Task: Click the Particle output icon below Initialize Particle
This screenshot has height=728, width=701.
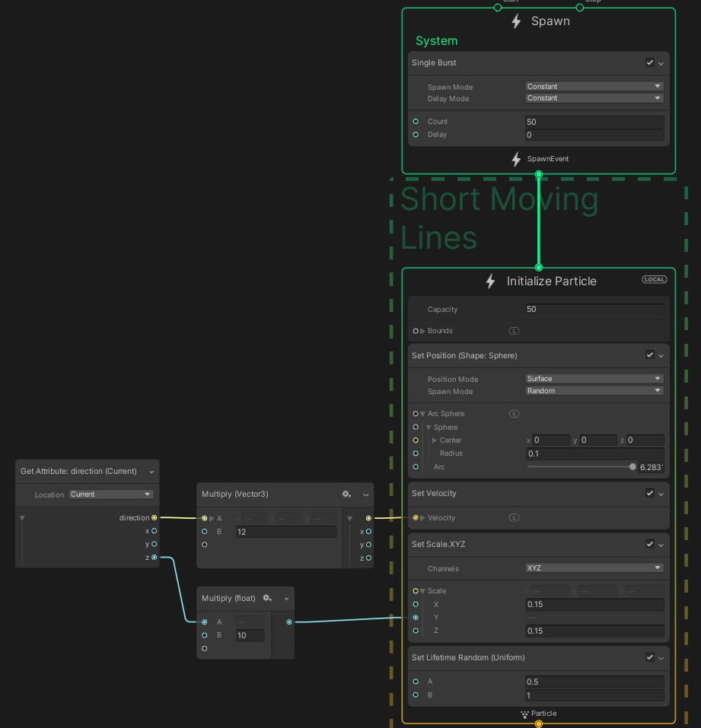Action: pyautogui.click(x=524, y=714)
